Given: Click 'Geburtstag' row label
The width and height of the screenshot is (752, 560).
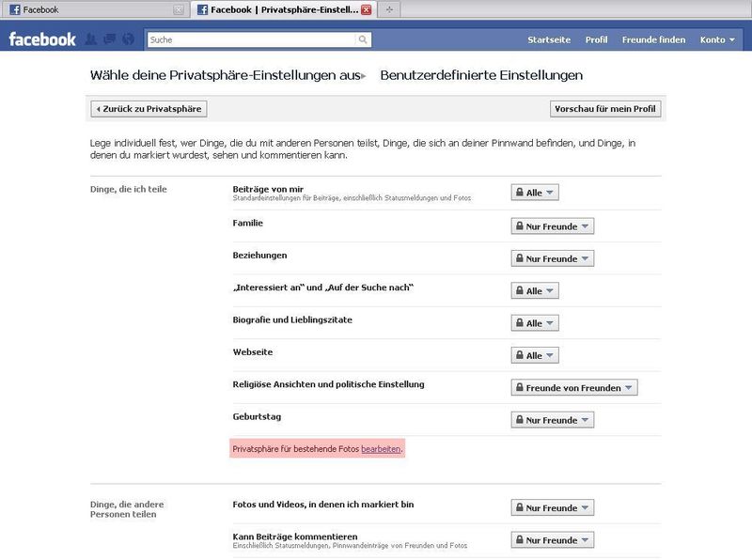Looking at the screenshot, I should coord(257,417).
